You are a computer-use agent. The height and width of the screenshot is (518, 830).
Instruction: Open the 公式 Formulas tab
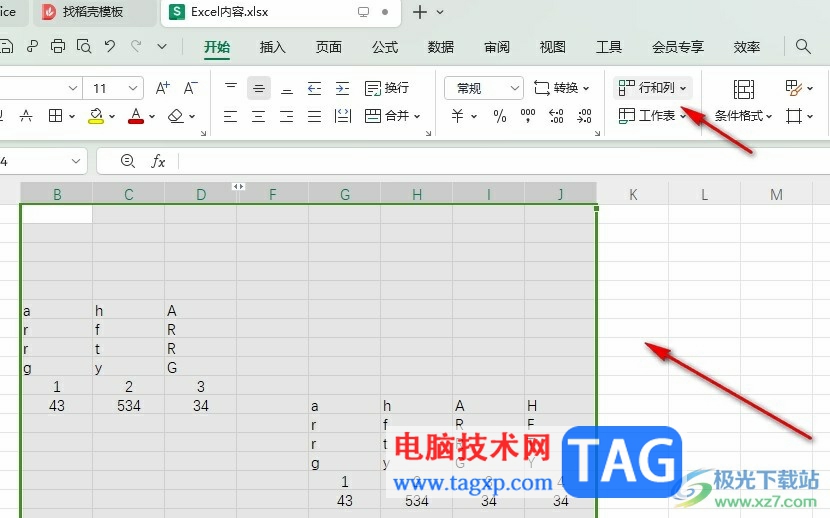(x=385, y=47)
